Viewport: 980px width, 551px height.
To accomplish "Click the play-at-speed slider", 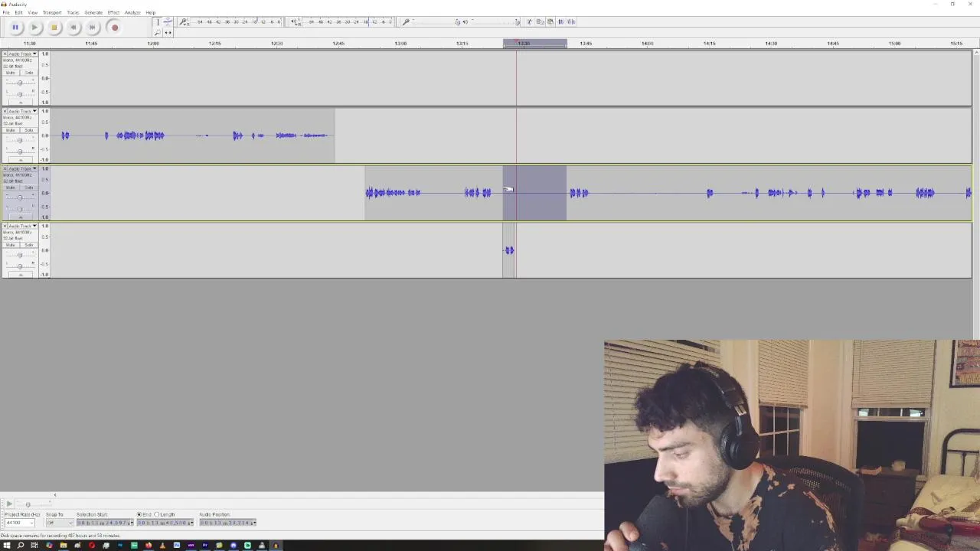I will [x=34, y=504].
